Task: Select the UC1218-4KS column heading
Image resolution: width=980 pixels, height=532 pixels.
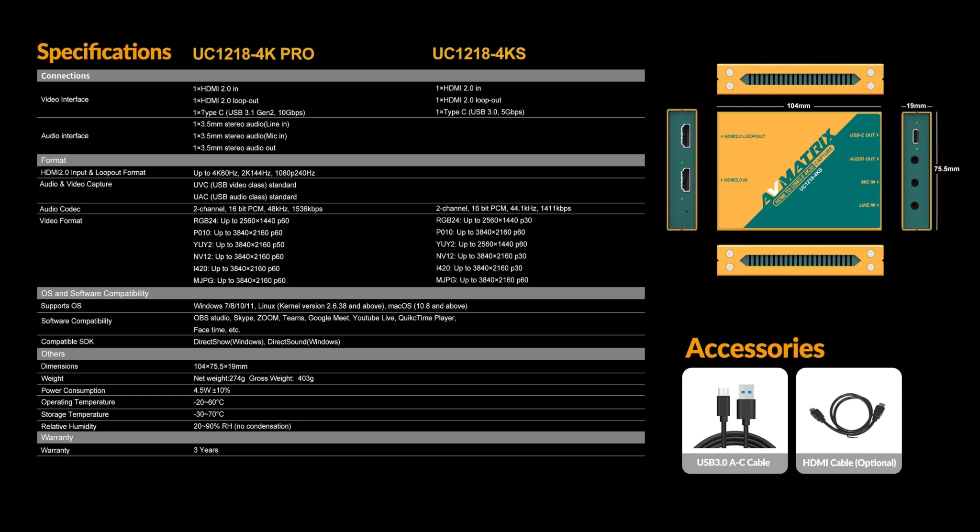Action: [479, 54]
